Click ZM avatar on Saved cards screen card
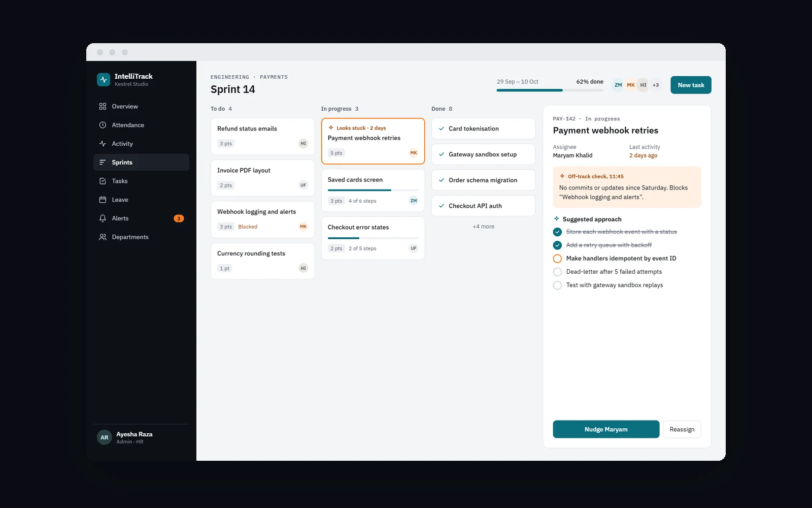The height and width of the screenshot is (508, 812). tap(414, 201)
